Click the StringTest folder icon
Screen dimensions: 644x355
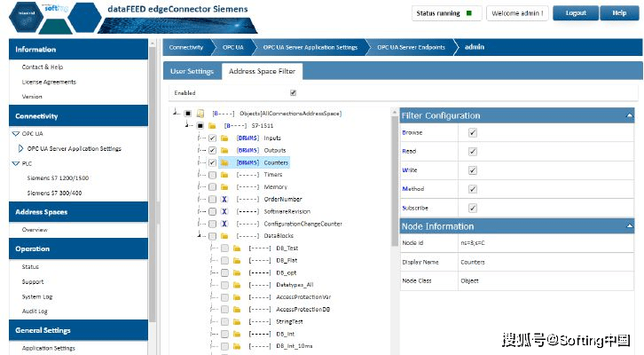(237, 321)
